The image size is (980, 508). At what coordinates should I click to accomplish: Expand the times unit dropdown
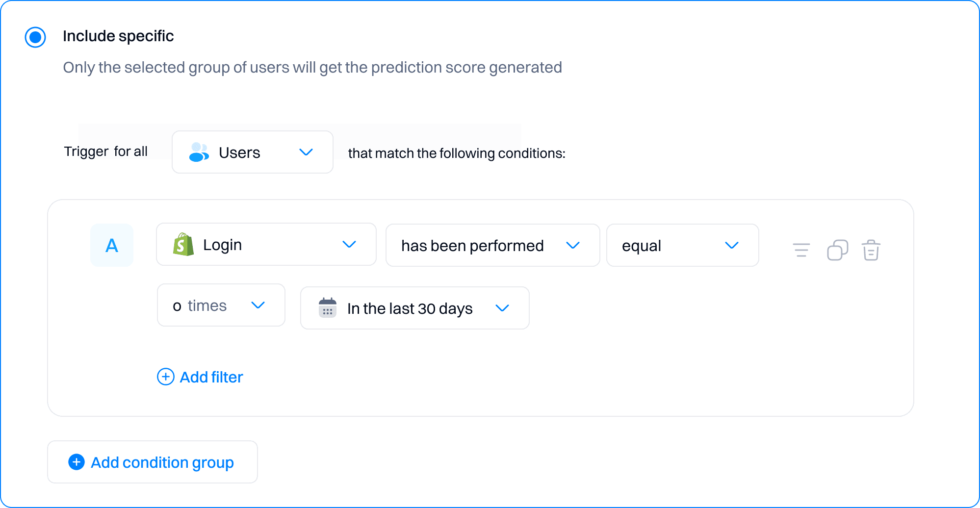pyautogui.click(x=258, y=305)
